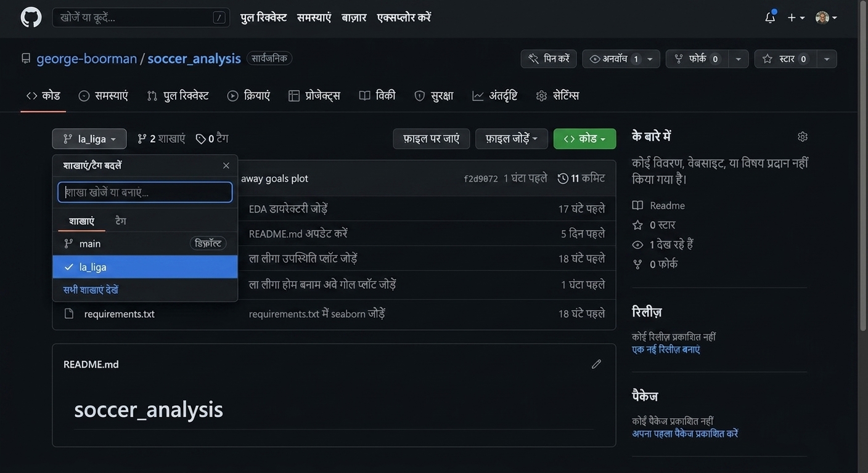Select the शाखाएं tab in branch popup

tap(81, 220)
